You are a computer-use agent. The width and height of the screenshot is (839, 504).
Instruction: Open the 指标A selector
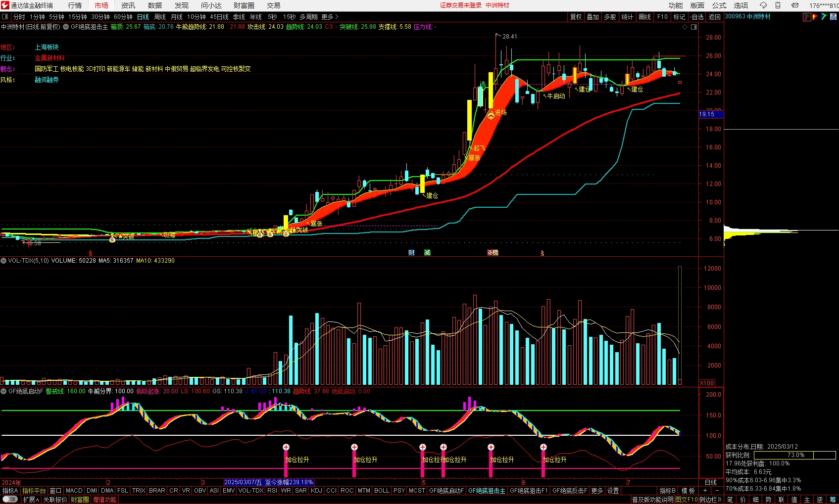[10, 491]
